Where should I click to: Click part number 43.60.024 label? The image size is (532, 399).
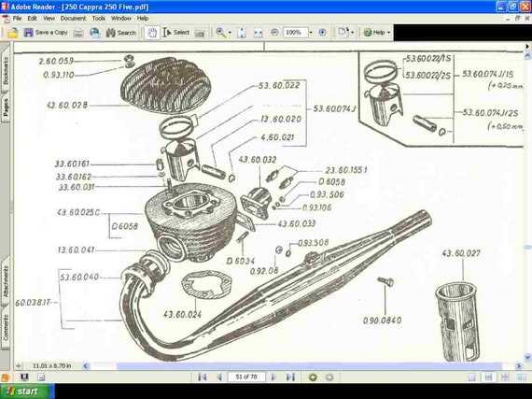coord(182,314)
